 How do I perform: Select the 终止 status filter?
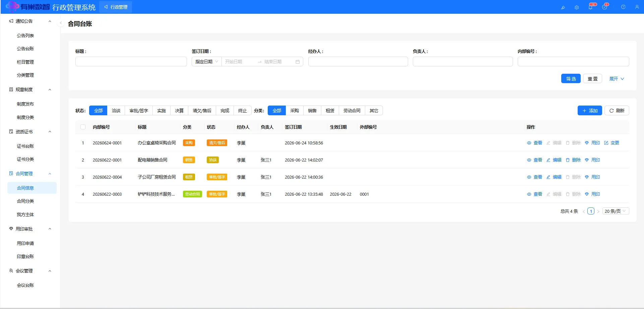(x=243, y=111)
